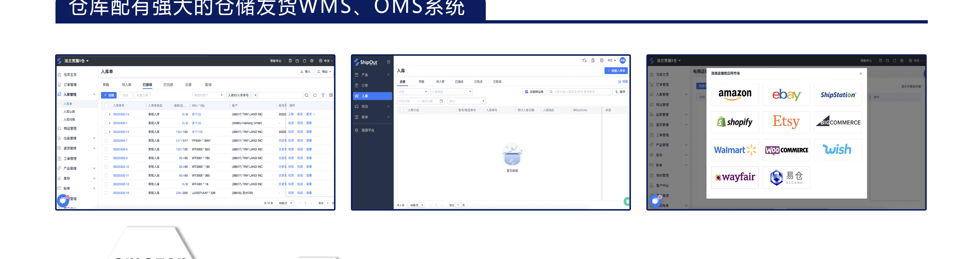Click the 排序 sort button in ShipOut
The width and height of the screenshot is (980, 259).
point(620,92)
